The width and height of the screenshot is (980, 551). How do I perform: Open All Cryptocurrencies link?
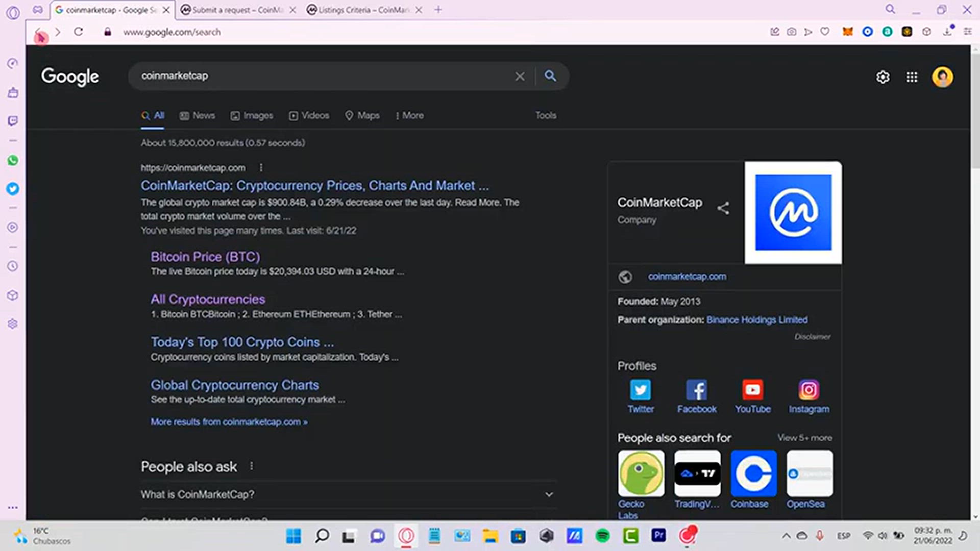point(208,299)
